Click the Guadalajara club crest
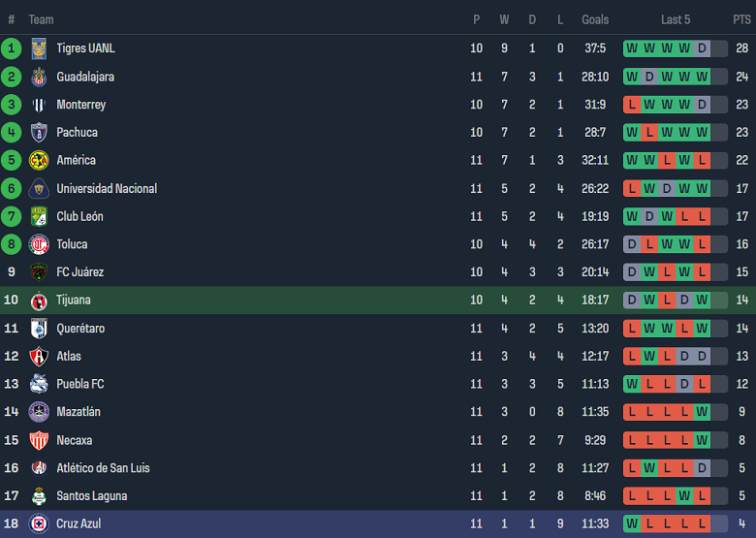The image size is (756, 538). (39, 77)
